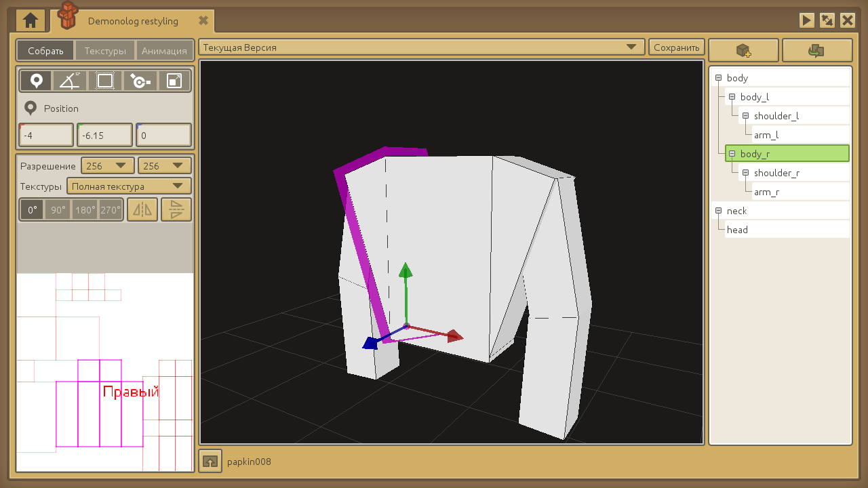Set texture rotation to 180°
The image size is (868, 488).
tap(85, 210)
